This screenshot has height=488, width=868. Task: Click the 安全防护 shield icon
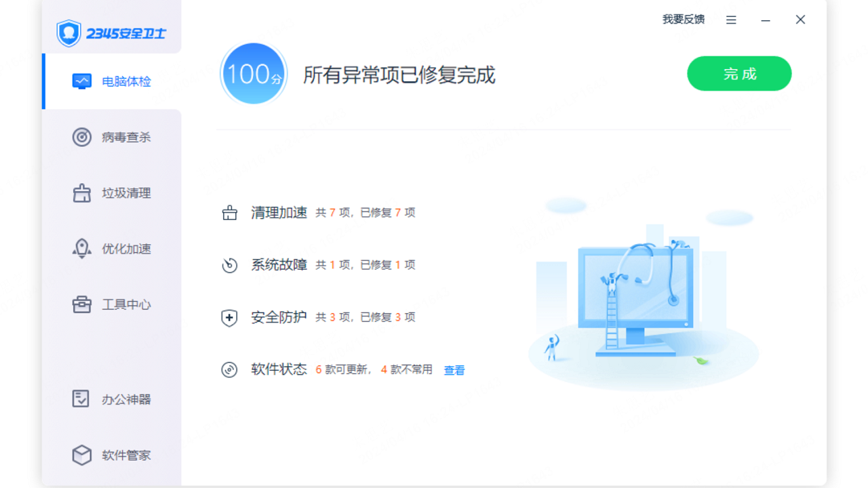coord(231,317)
